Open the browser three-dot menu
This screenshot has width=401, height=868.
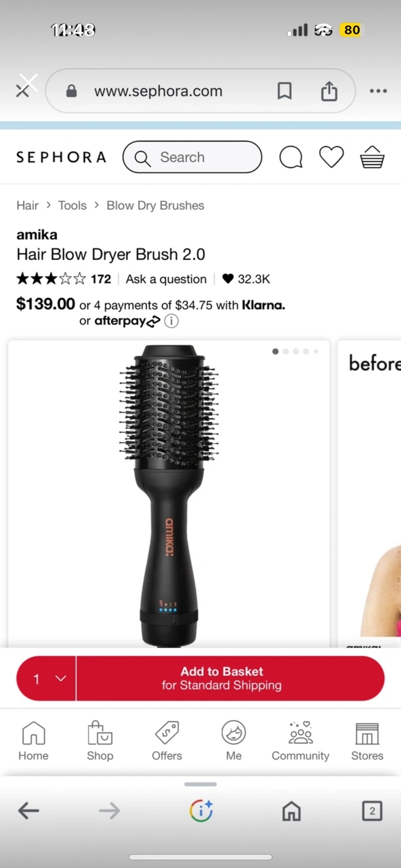pos(378,91)
